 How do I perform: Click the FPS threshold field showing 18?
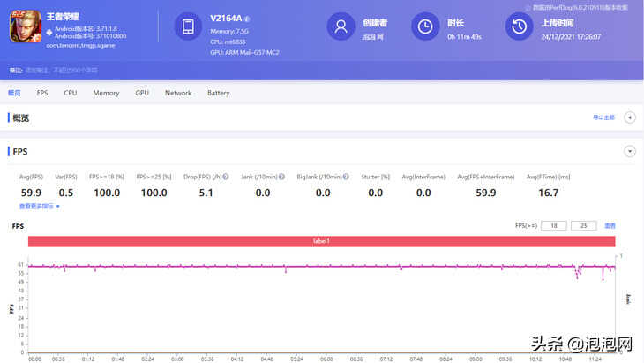click(553, 226)
